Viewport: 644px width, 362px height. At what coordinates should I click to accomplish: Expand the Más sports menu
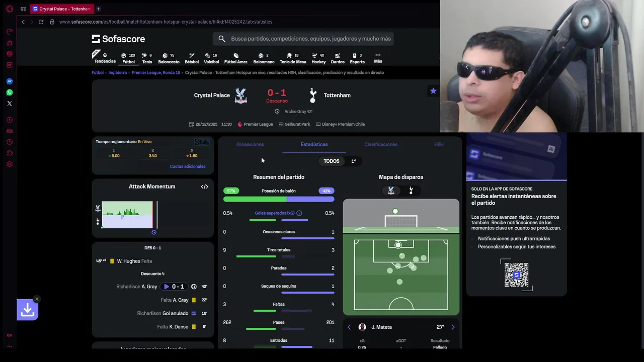(378, 58)
